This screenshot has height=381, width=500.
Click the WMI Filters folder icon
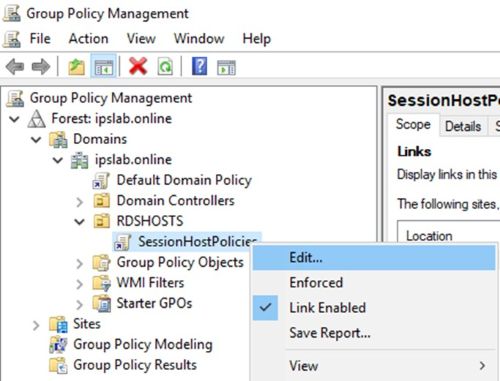coord(101,283)
